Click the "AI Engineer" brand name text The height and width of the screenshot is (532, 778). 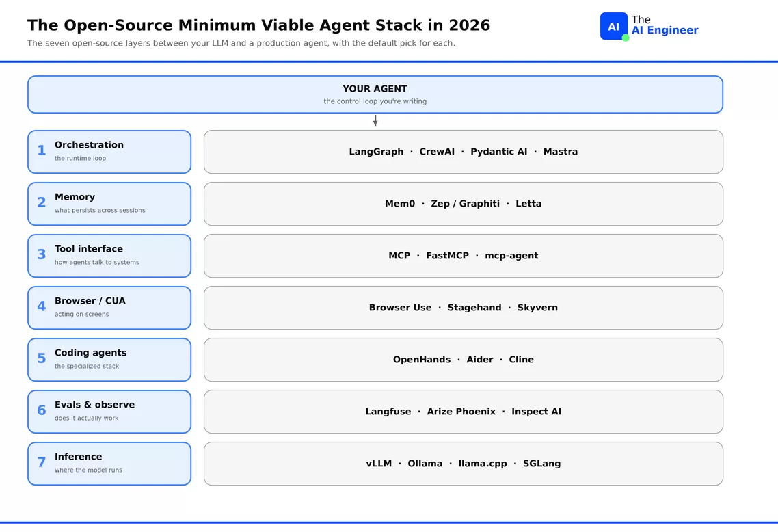(x=665, y=30)
